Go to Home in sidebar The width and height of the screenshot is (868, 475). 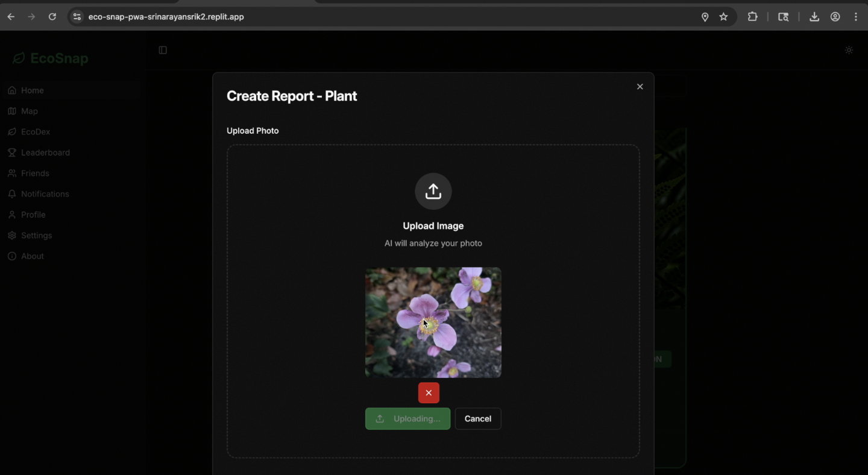coord(71,90)
